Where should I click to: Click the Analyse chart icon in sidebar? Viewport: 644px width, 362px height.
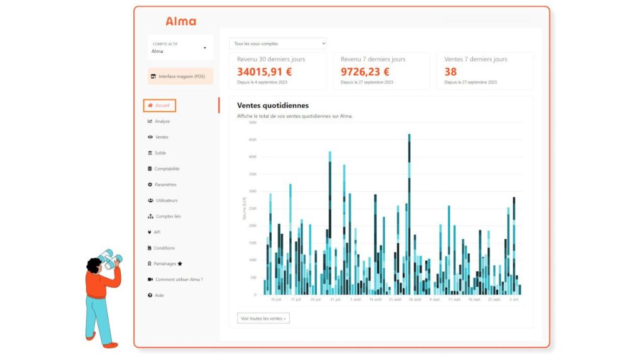click(150, 121)
